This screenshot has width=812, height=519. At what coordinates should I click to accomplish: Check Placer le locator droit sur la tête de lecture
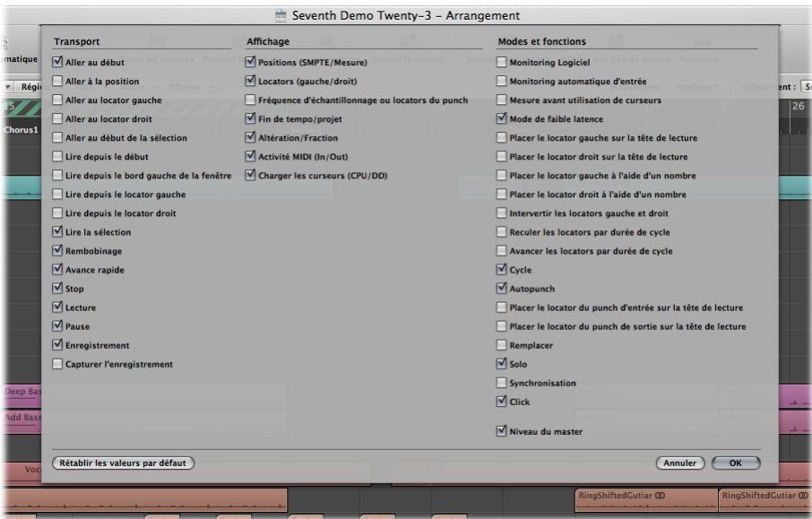(501, 157)
